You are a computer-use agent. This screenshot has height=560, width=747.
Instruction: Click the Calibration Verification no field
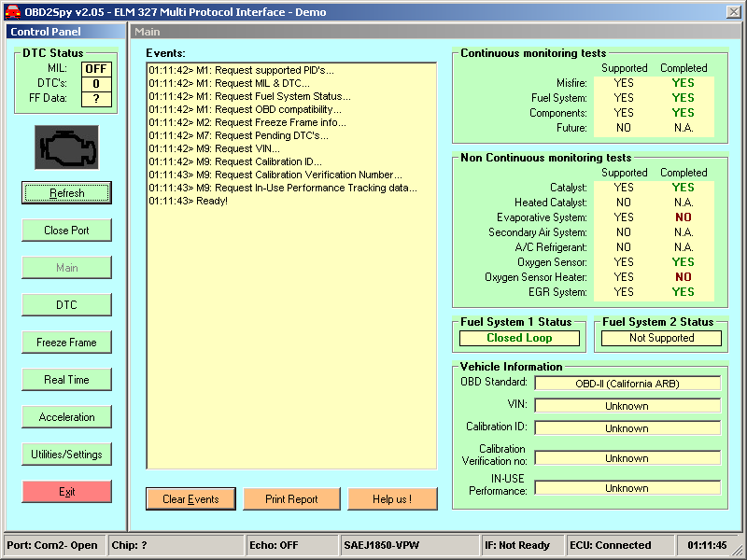coord(627,458)
